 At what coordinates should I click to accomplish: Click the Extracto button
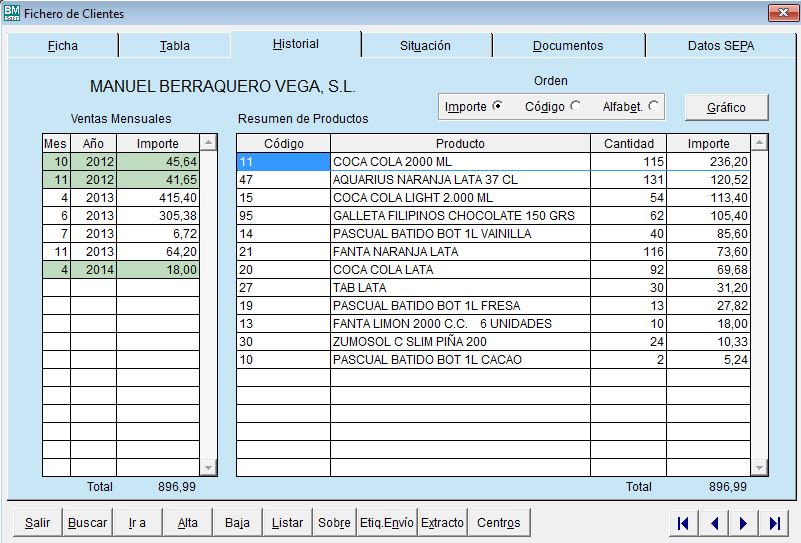pyautogui.click(x=442, y=523)
